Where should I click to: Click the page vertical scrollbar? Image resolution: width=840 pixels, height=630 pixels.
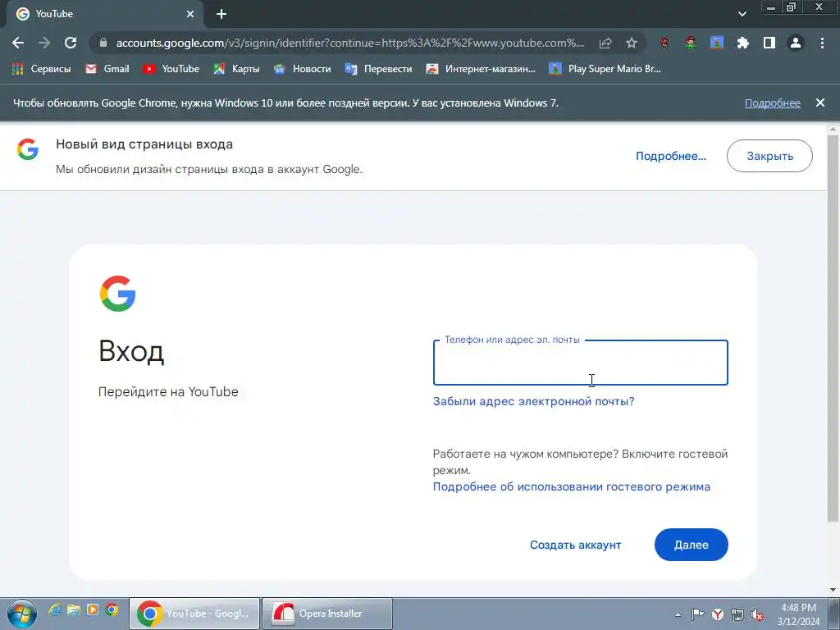[x=833, y=326]
